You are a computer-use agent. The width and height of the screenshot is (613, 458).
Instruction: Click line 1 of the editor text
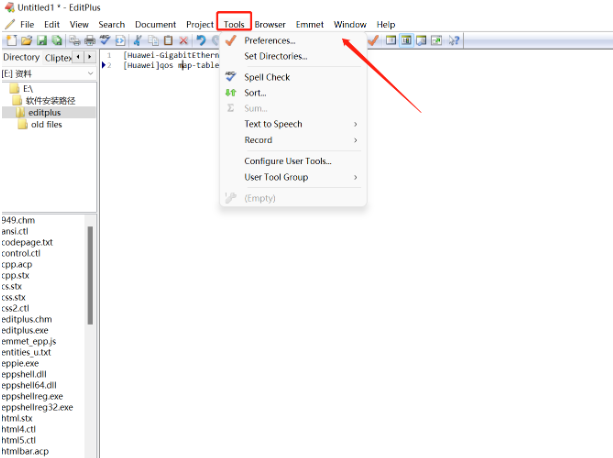[171, 55]
